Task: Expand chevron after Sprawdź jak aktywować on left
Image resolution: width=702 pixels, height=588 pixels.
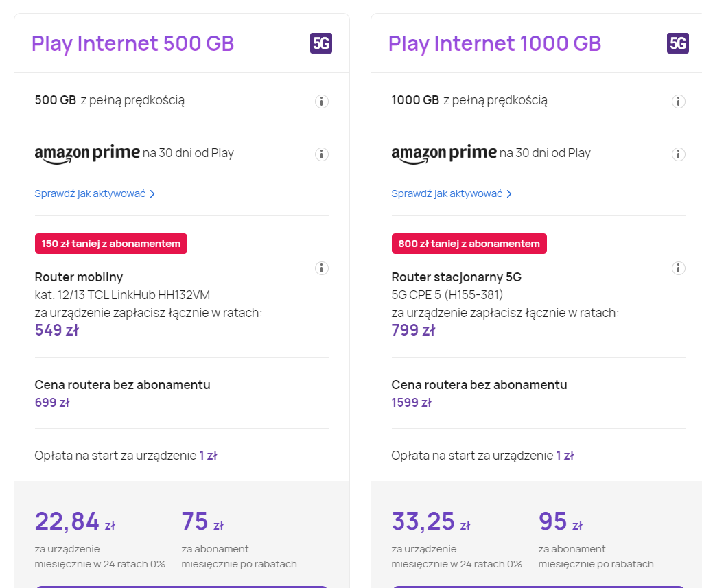Action: [x=152, y=194]
